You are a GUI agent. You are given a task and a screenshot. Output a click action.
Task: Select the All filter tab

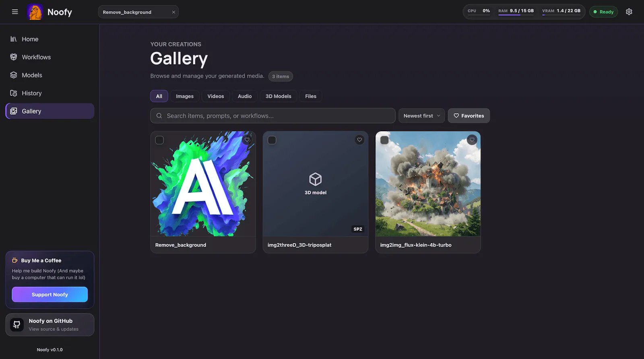pos(159,96)
